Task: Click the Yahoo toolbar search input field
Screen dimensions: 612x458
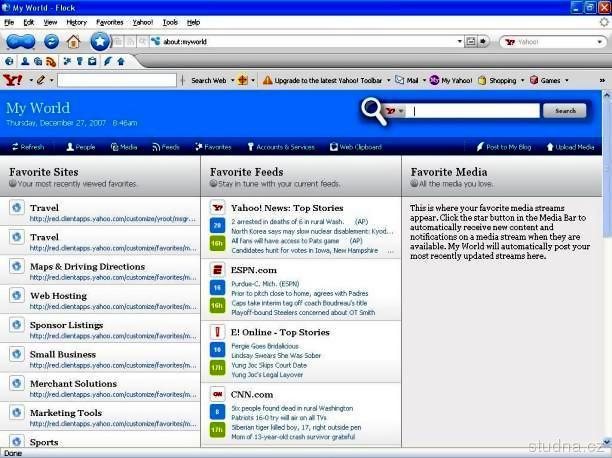Action: [117, 80]
